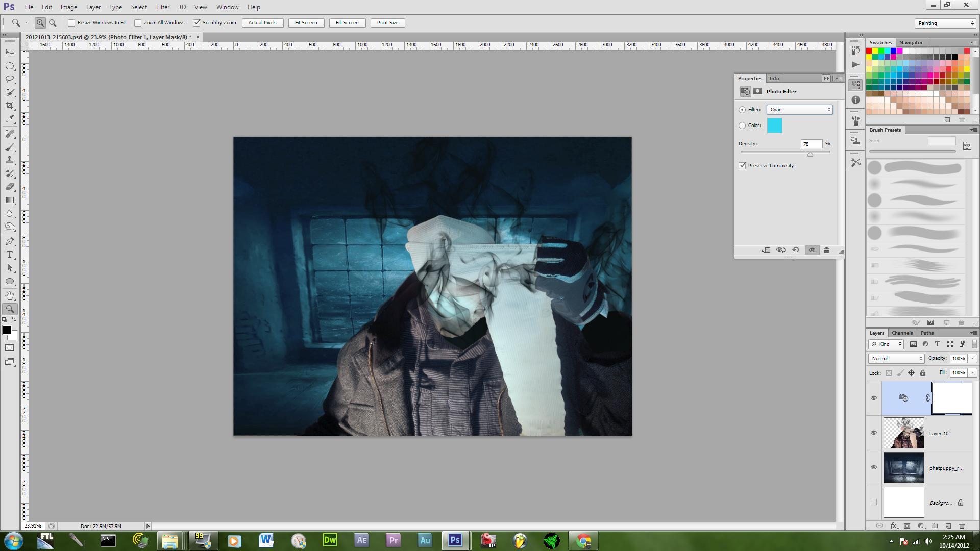This screenshot has height=551, width=980.
Task: Switch to the Channels tab
Action: click(x=902, y=333)
